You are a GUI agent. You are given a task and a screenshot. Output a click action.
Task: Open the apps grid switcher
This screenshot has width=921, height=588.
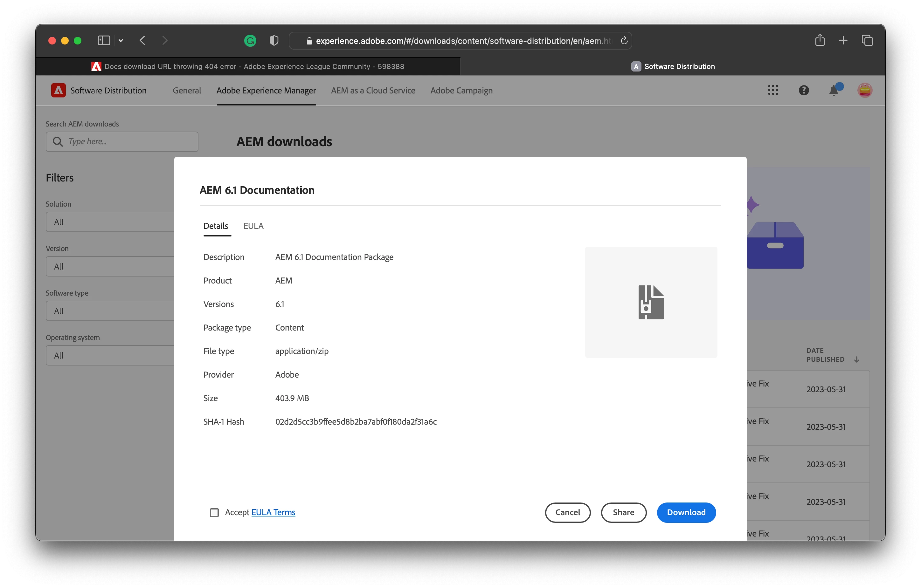(773, 90)
